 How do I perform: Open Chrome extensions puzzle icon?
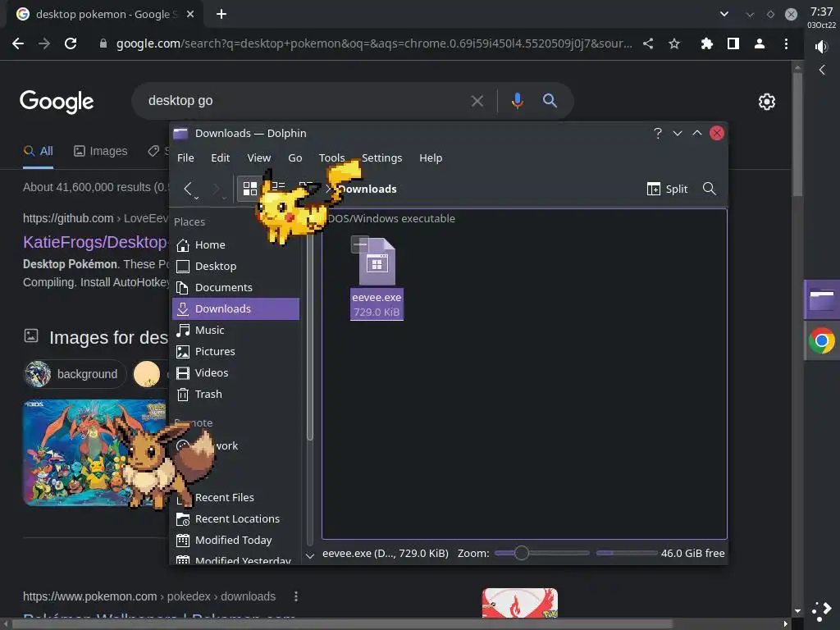[x=706, y=43]
